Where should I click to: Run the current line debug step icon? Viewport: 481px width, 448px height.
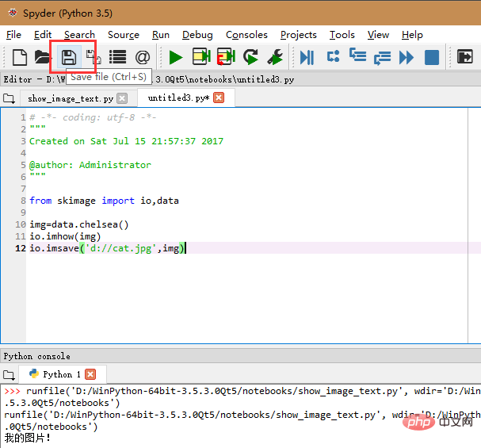point(333,57)
